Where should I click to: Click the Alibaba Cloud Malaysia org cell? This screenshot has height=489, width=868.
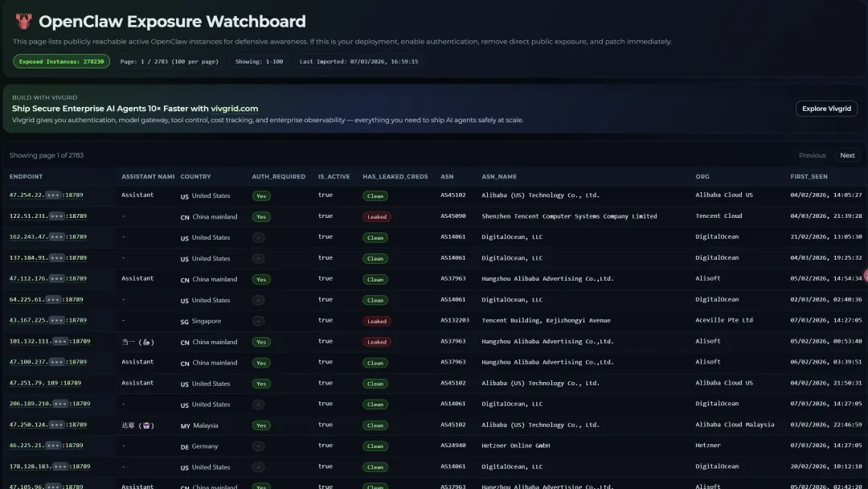pos(735,425)
